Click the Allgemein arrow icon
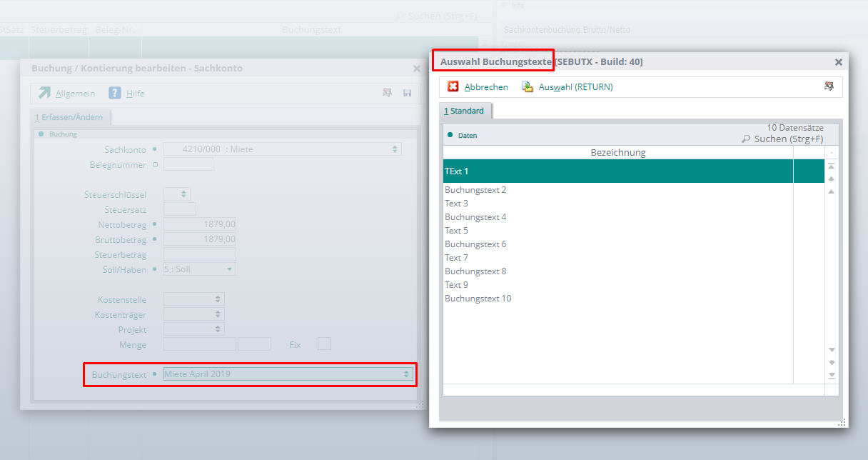Viewport: 868px width, 460px height. 45,93
